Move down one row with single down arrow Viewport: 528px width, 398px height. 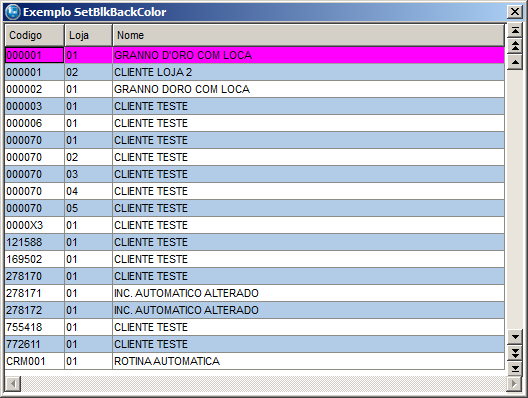click(515, 337)
